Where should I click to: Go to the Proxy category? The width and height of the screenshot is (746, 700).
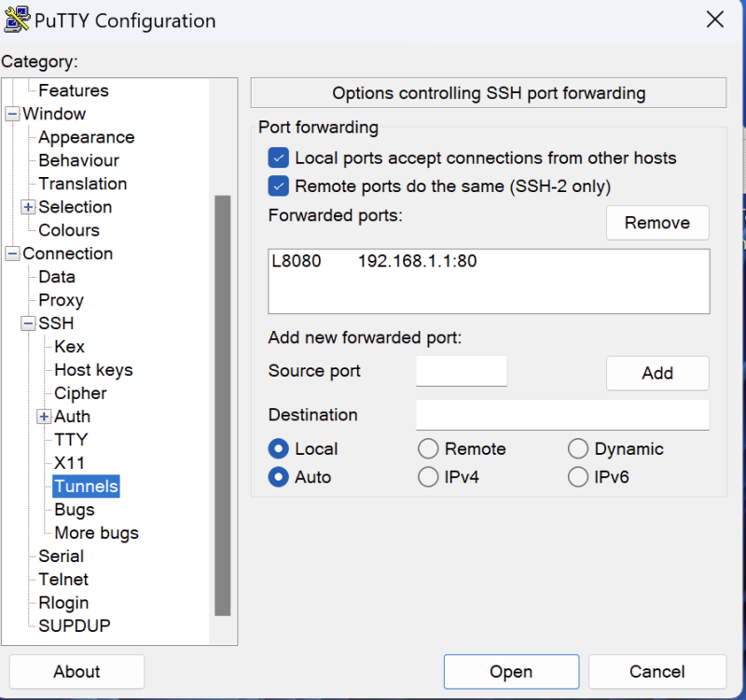pyautogui.click(x=61, y=300)
